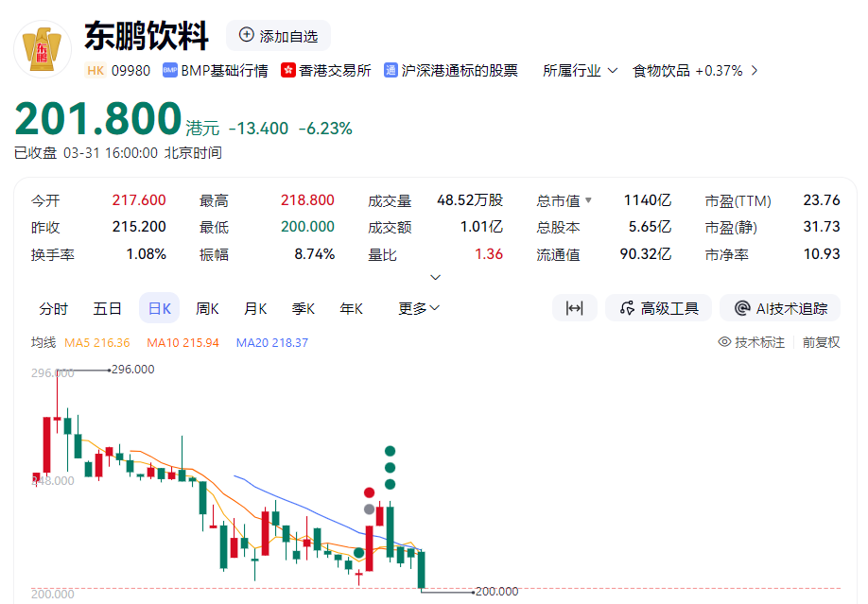The width and height of the screenshot is (868, 604).
Task: Collapse the stock statistics panel chevron
Action: [435, 276]
